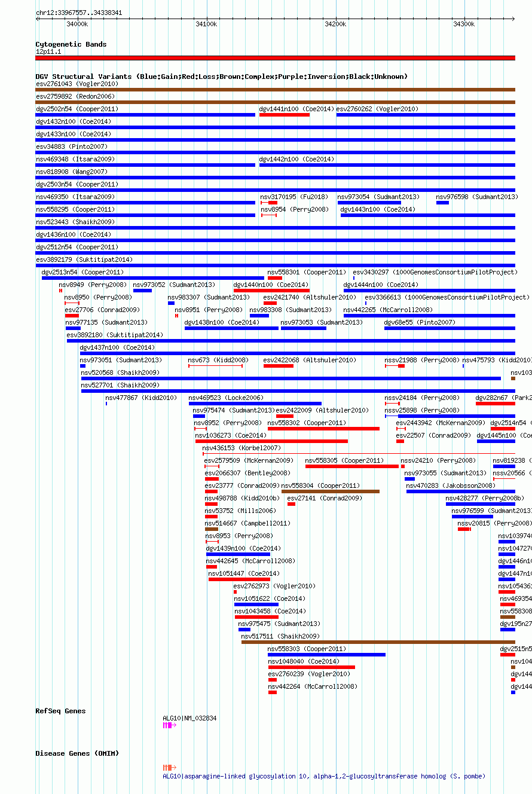Select variant nsv469348 (Itsara2009)

(x=75, y=159)
